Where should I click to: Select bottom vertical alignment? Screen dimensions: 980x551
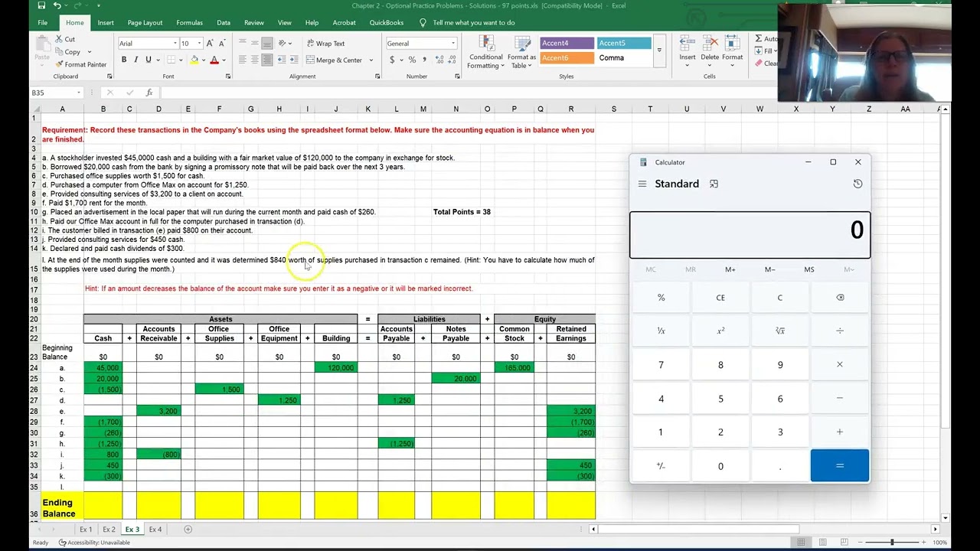coord(267,43)
